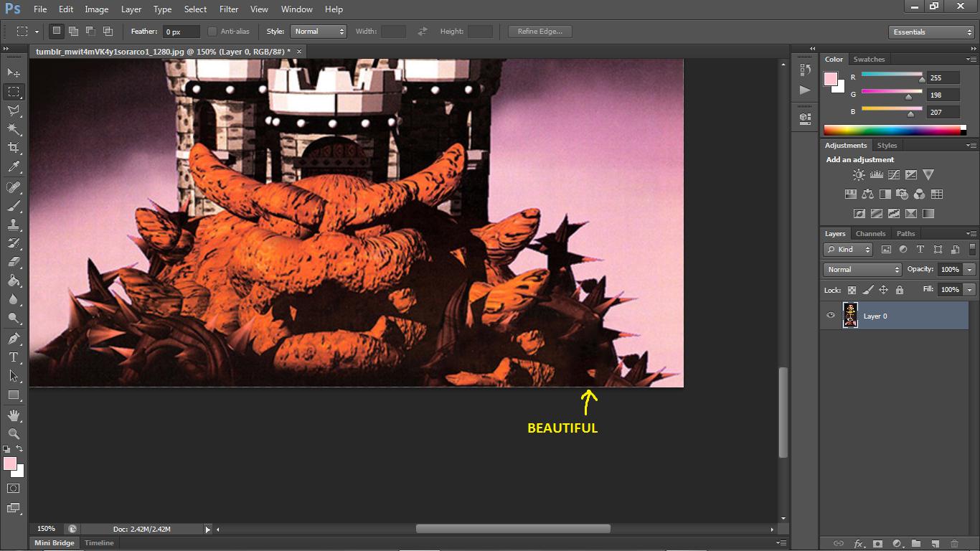The height and width of the screenshot is (551, 980).
Task: Activate the Horizontal Type tool
Action: click(x=14, y=357)
